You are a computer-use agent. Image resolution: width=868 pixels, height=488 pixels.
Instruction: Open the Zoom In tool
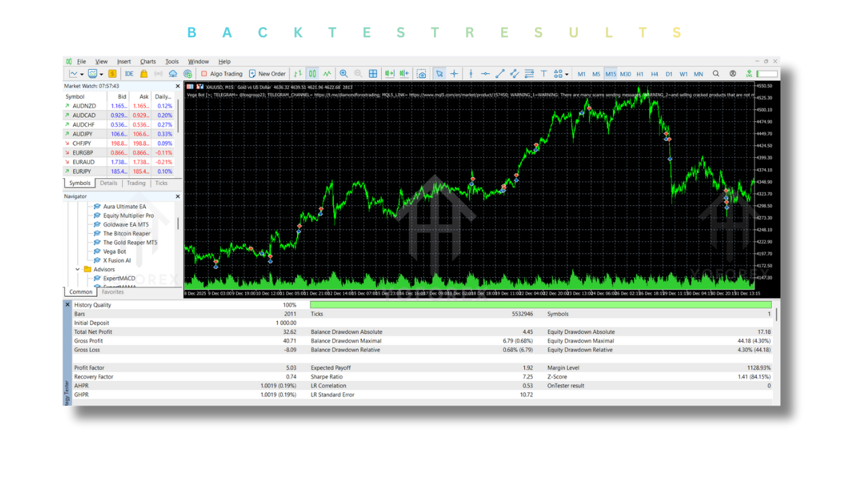coord(344,73)
